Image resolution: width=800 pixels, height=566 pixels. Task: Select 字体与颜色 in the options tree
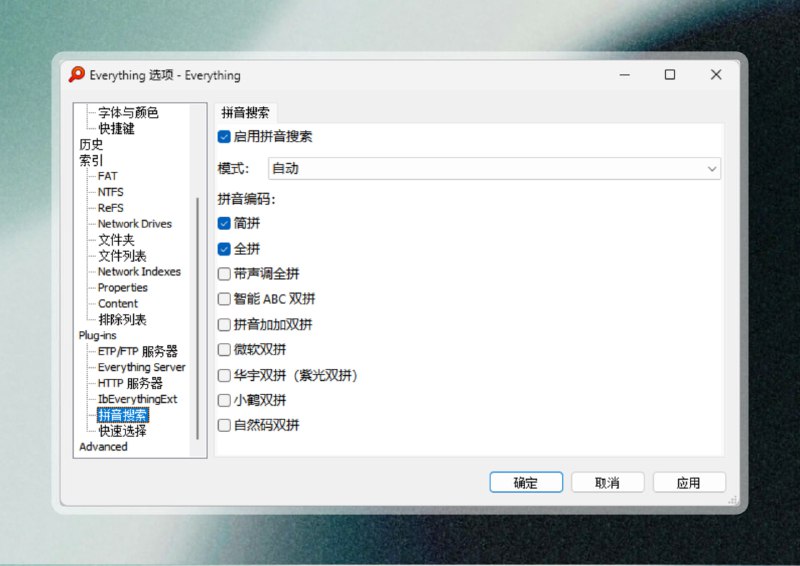click(x=128, y=112)
